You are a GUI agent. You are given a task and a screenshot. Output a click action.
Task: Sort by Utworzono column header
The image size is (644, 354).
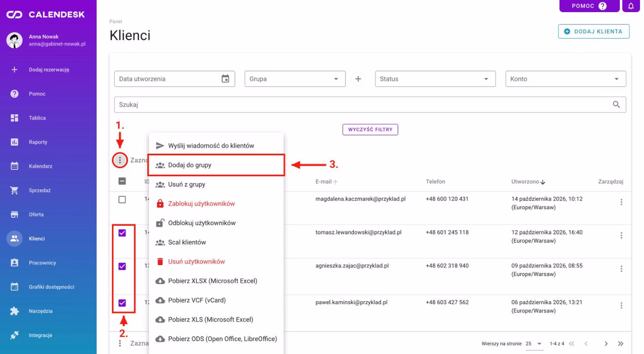tap(529, 181)
